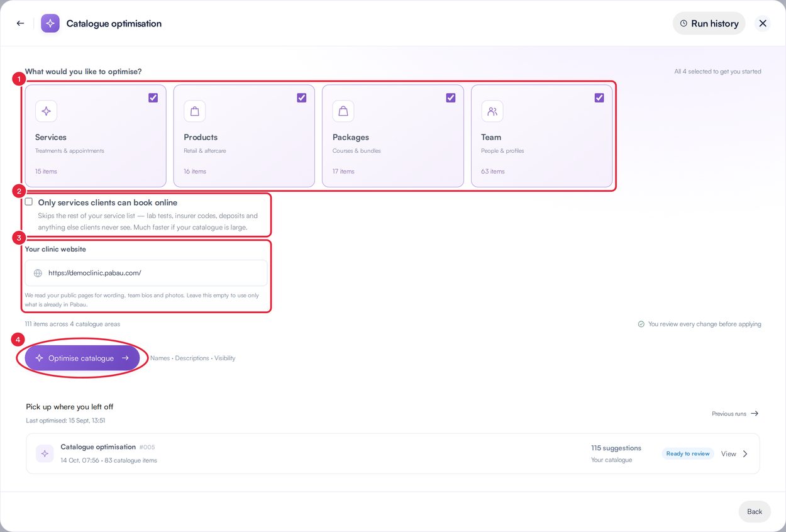Click "Courses & bundles" subtitle
Image resolution: width=786 pixels, height=532 pixels.
click(x=357, y=151)
